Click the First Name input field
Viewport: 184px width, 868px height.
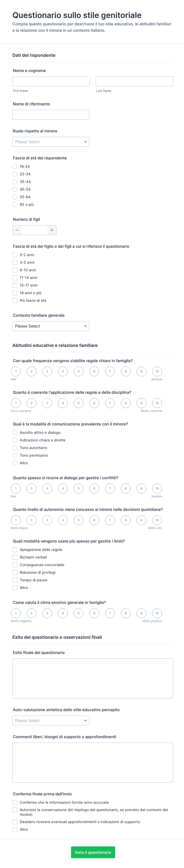click(51, 81)
